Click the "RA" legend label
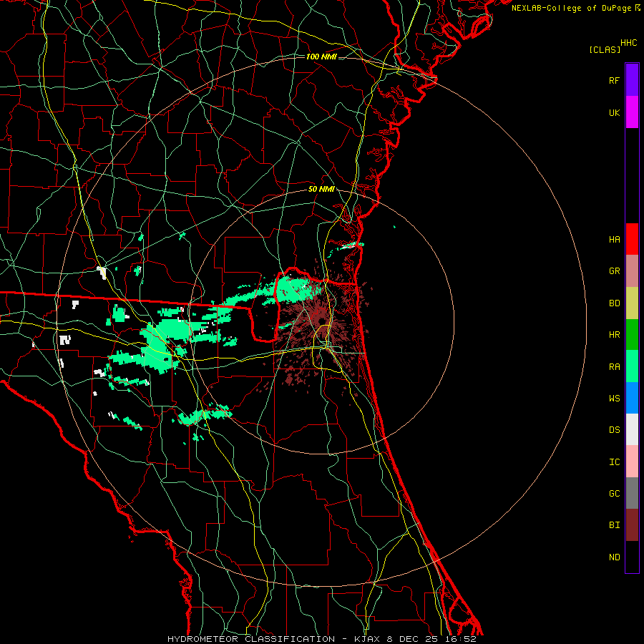The width and height of the screenshot is (644, 644). coord(615,367)
